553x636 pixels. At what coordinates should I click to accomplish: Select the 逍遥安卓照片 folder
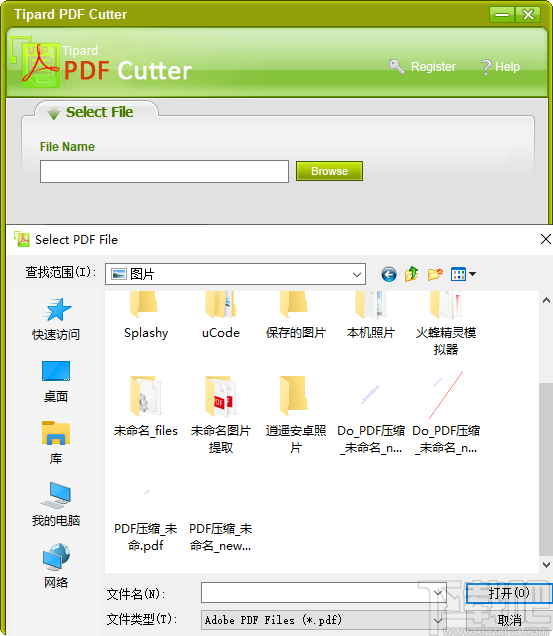pyautogui.click(x=296, y=415)
